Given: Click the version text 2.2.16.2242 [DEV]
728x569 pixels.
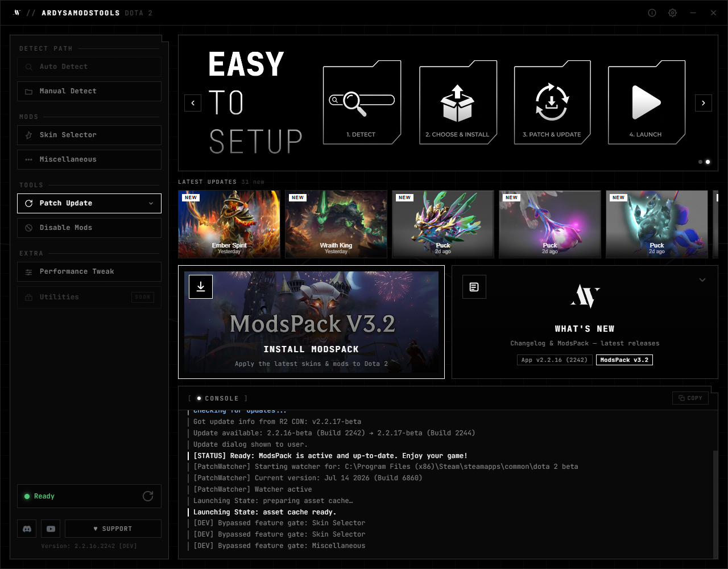Looking at the screenshot, I should point(89,546).
